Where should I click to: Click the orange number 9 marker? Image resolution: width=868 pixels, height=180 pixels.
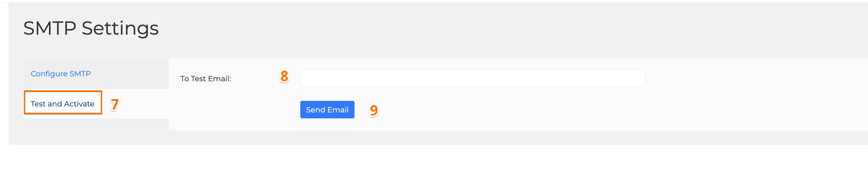pos(373,110)
